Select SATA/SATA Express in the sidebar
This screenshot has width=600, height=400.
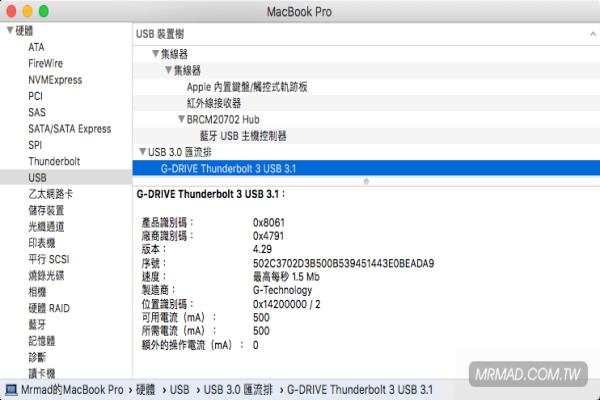click(70, 129)
